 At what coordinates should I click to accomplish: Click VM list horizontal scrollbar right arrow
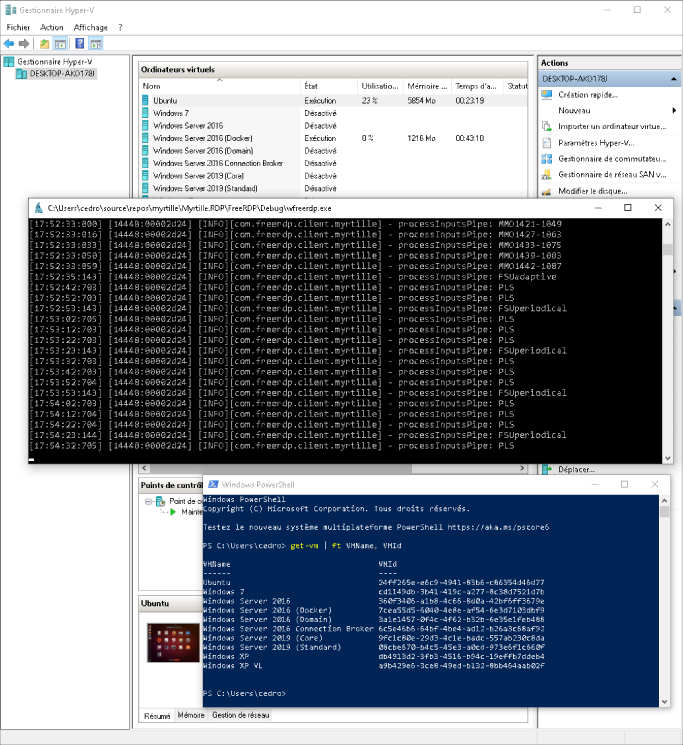522,468
